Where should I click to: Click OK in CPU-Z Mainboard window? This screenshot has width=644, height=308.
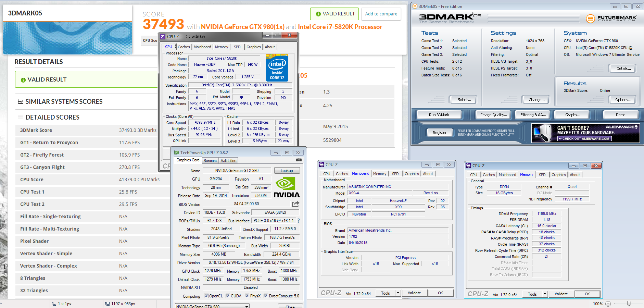tap(440, 293)
